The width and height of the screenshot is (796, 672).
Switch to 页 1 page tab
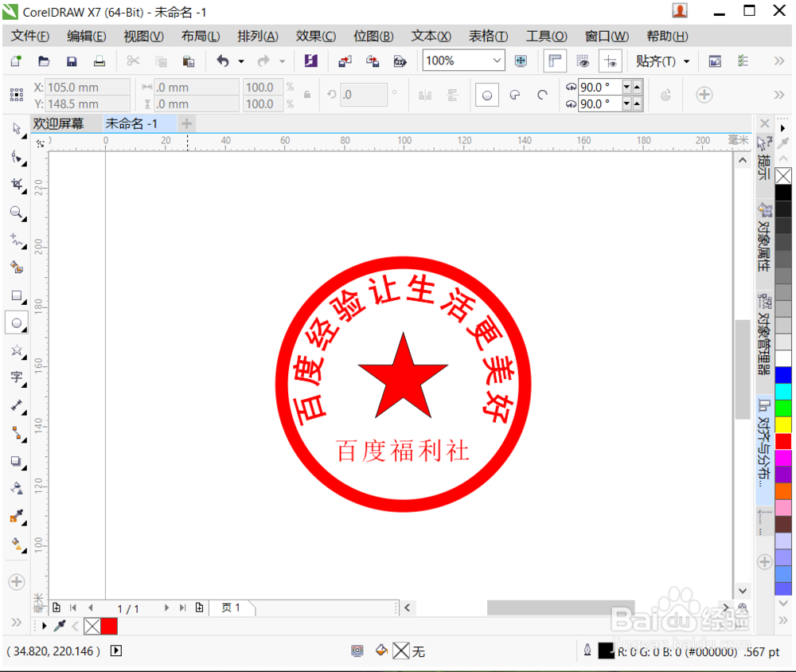pos(231,608)
